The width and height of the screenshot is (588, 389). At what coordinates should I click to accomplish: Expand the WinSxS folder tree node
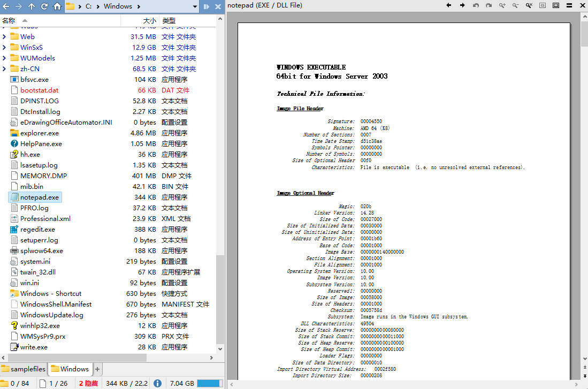[4, 47]
